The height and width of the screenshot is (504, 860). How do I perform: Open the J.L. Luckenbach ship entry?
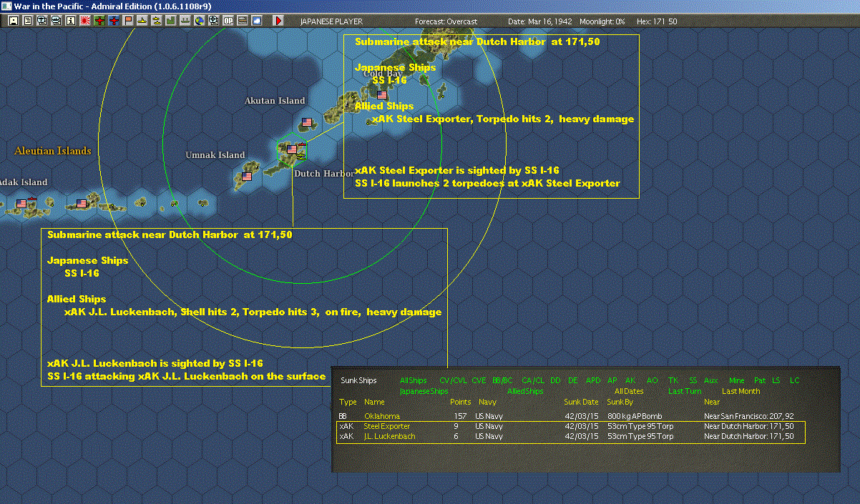(389, 436)
